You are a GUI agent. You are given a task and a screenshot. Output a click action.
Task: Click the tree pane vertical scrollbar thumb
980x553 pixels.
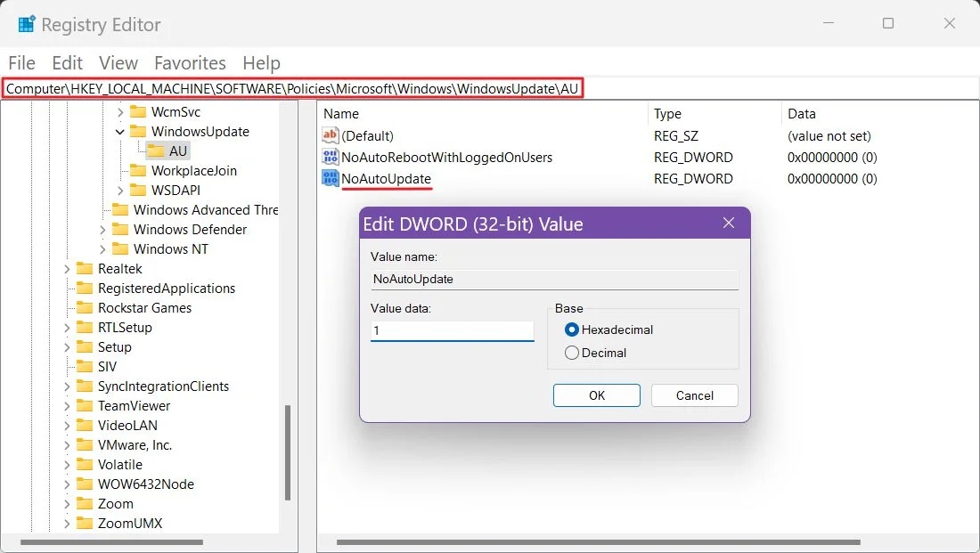tap(288, 453)
